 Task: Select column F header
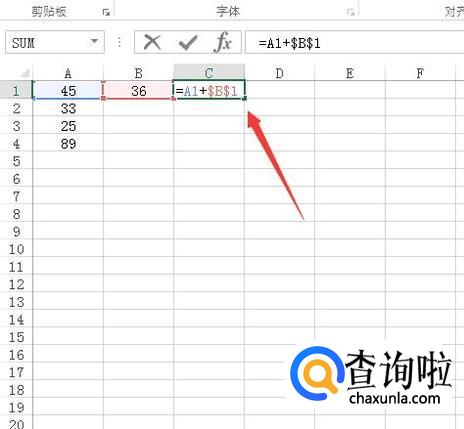pos(420,73)
